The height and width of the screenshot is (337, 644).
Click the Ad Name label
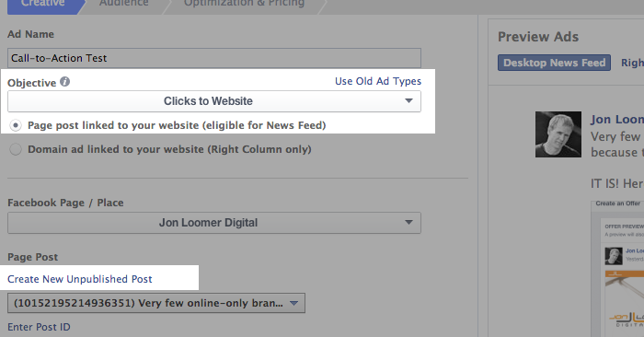[x=30, y=34]
